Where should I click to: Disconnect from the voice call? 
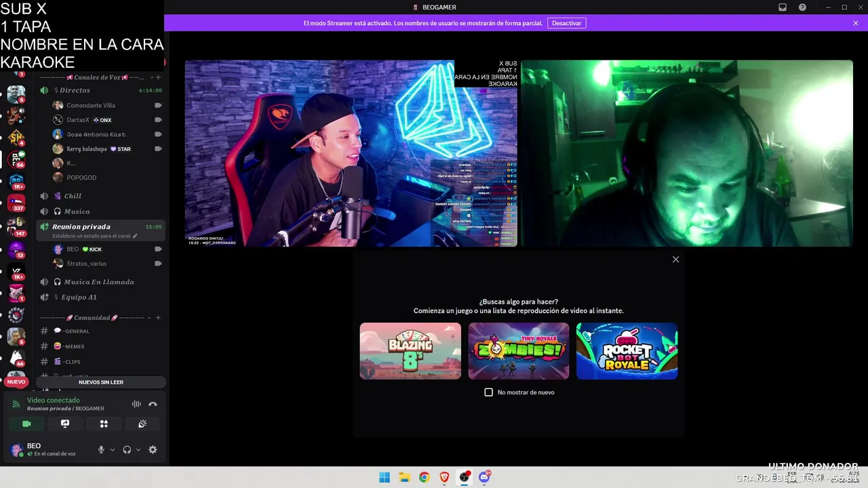pos(153,404)
